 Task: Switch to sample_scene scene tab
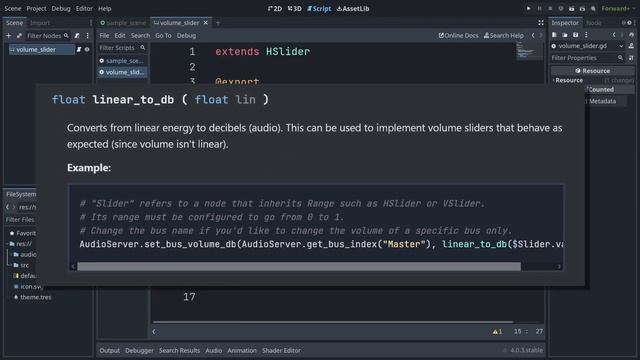coord(123,23)
